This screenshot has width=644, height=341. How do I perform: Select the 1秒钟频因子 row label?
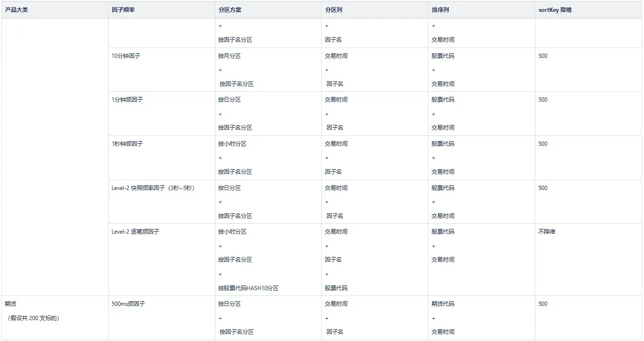127,143
